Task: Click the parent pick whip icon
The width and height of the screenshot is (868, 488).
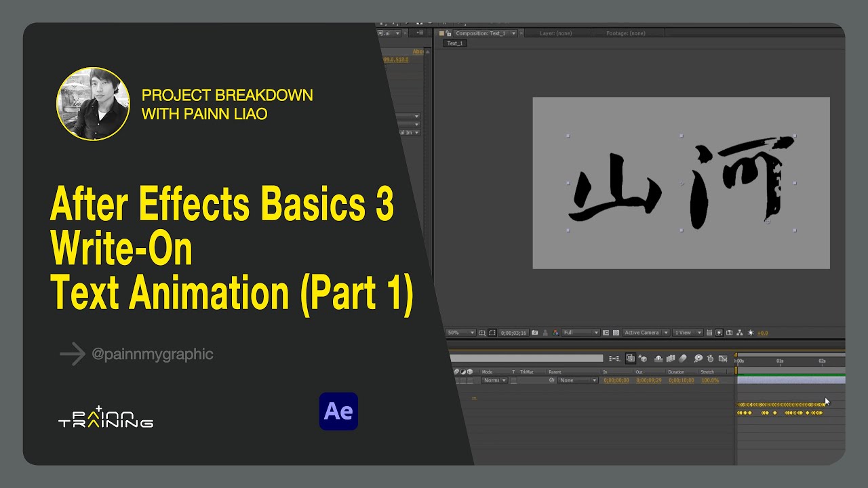Action: (x=552, y=380)
